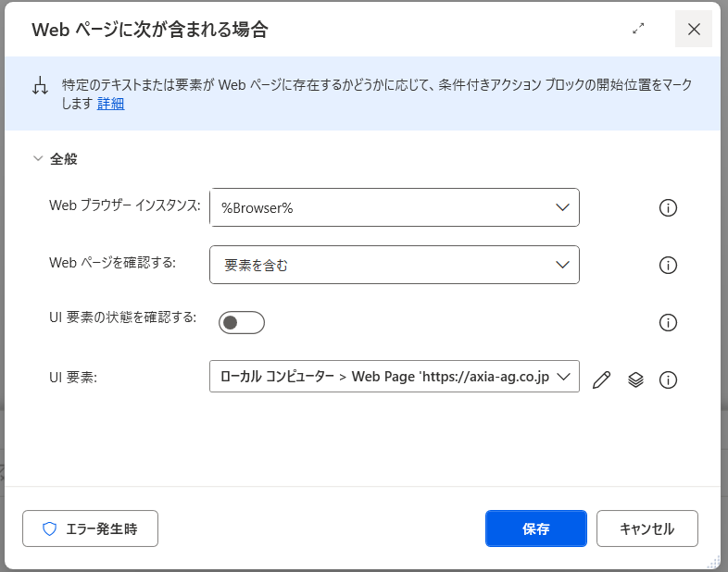Close the dialog with the X button
The image size is (728, 572).
694,29
